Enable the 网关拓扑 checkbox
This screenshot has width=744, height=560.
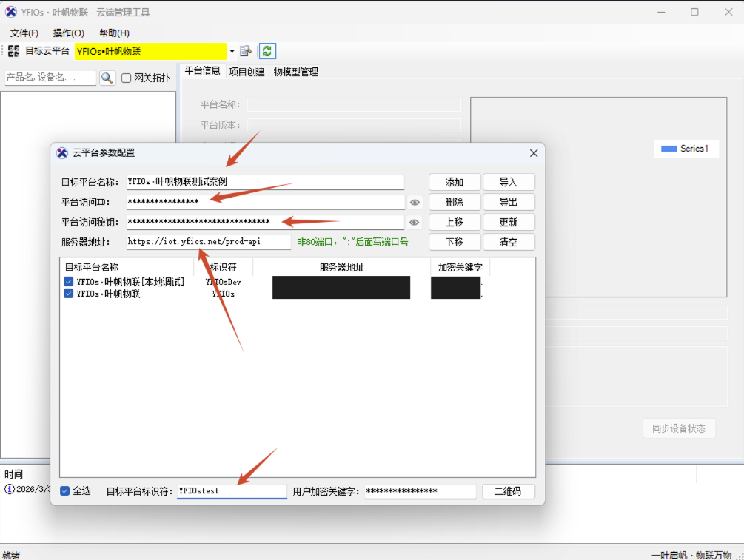point(127,77)
